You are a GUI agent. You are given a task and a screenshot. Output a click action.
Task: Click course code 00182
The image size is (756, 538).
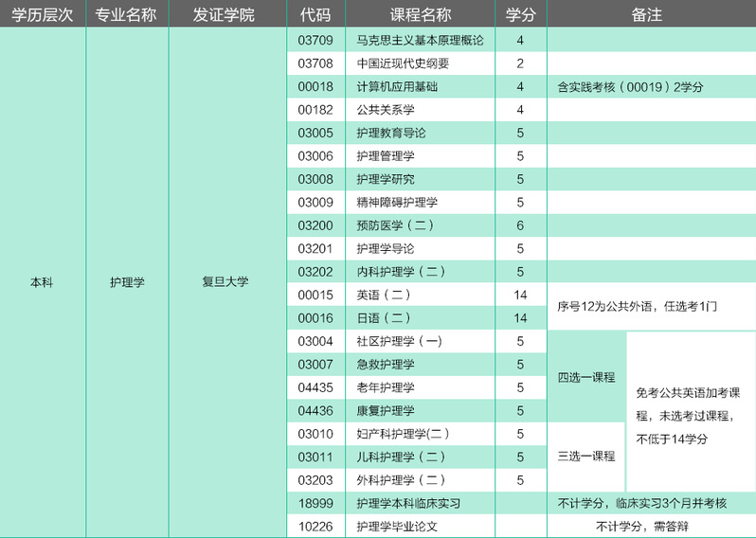tap(315, 110)
